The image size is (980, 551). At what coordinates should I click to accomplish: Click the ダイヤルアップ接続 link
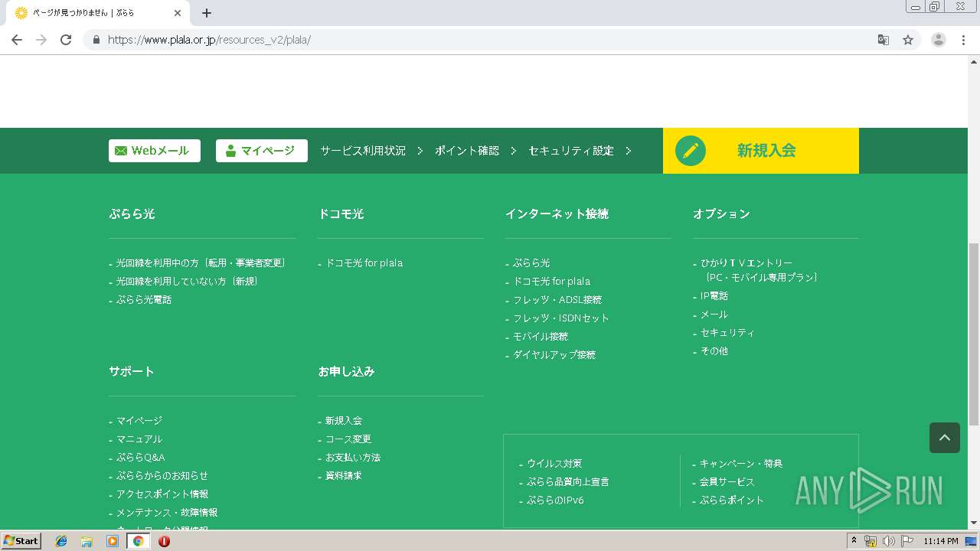(554, 354)
